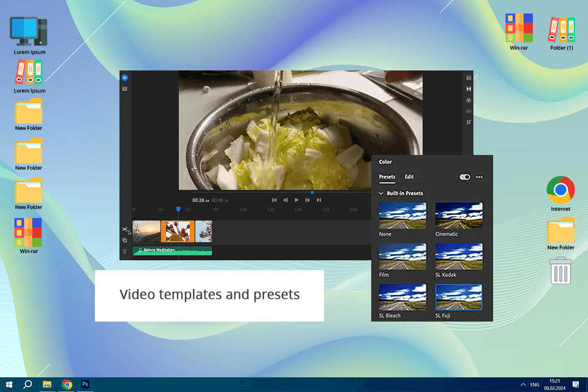Open the audio adjustment icon in the right toolbar
The height and width of the screenshot is (392, 588).
pyautogui.click(x=469, y=111)
